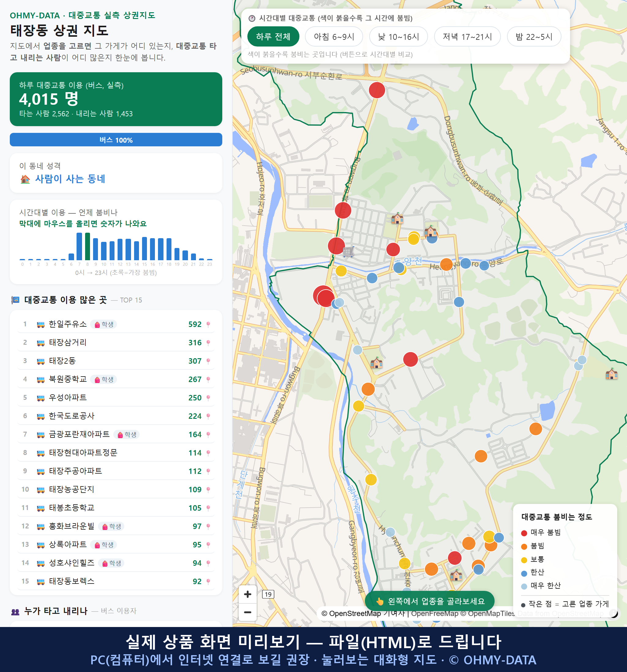Click map pin icon on 태장2동 row
Viewport: 627px width, 672px height.
208,361
